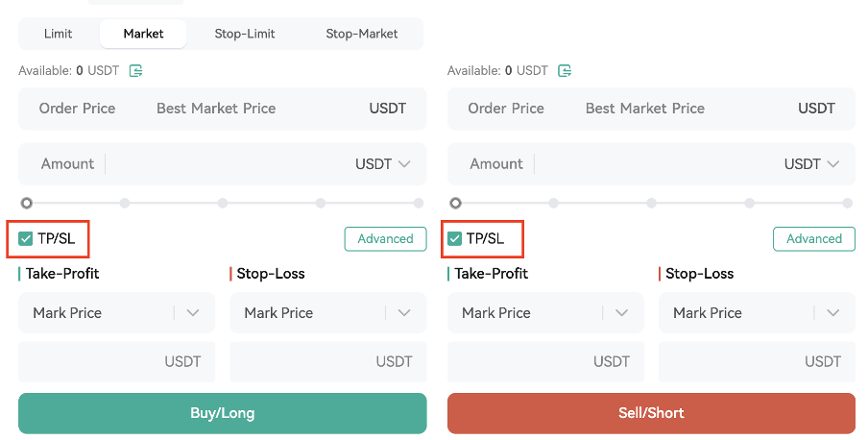Click transfer icon beside Sell side Available balance
Viewport: 868px width, 440px height.
[566, 70]
